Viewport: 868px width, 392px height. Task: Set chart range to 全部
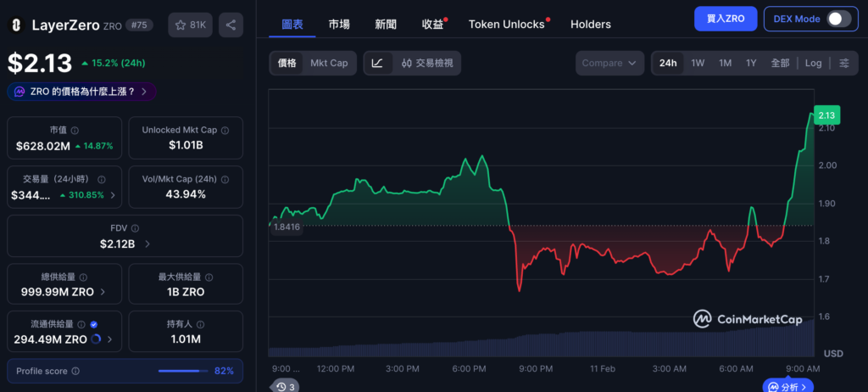[780, 63]
